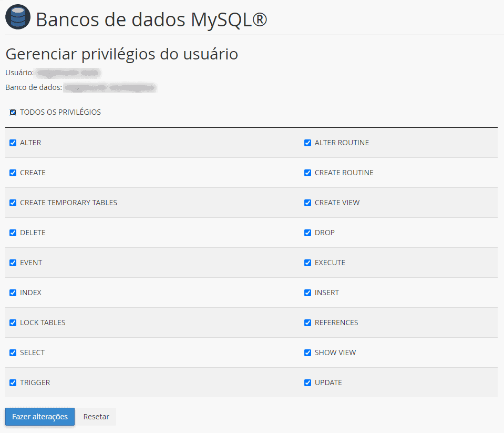Disable LOCK TABLES
The image size is (504, 433).
pos(13,323)
